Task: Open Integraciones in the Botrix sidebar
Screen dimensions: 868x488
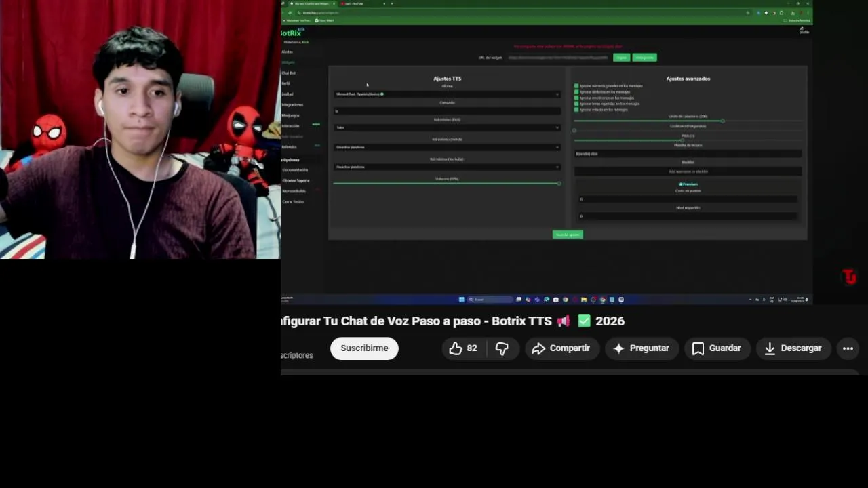Action: pyautogui.click(x=292, y=105)
